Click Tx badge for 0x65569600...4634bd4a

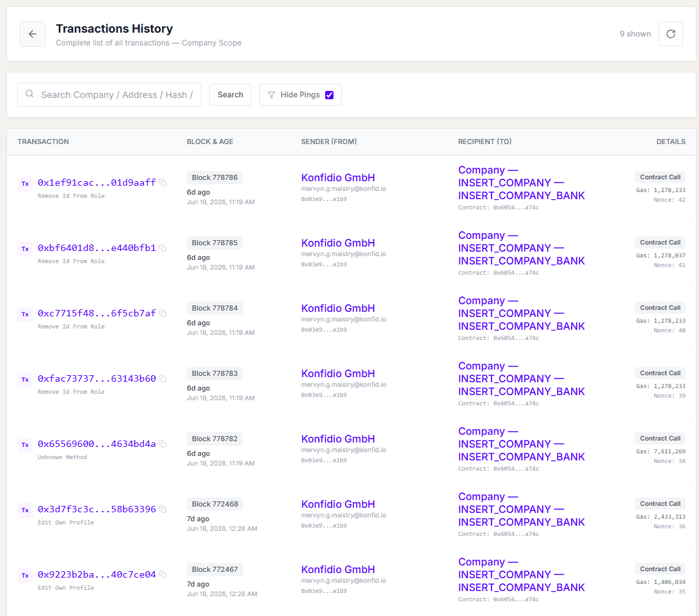pos(25,445)
